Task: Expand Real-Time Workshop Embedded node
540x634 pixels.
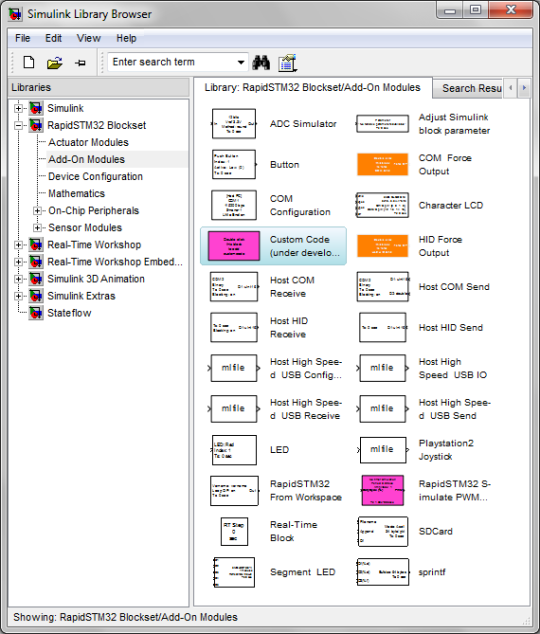Action: (x=18, y=262)
